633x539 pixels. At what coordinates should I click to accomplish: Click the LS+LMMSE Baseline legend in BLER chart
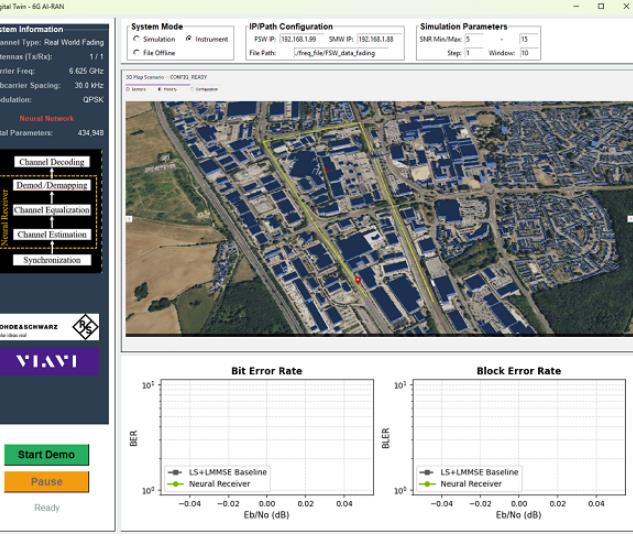tap(470, 472)
